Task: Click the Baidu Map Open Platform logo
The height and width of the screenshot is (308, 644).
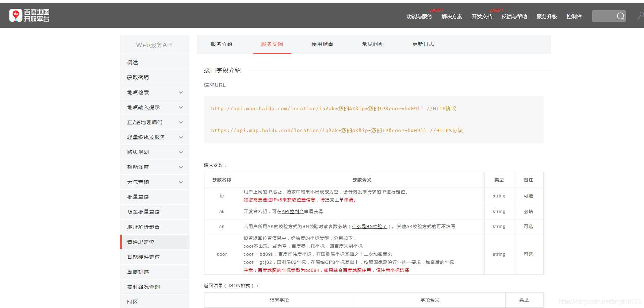Action: [29, 16]
